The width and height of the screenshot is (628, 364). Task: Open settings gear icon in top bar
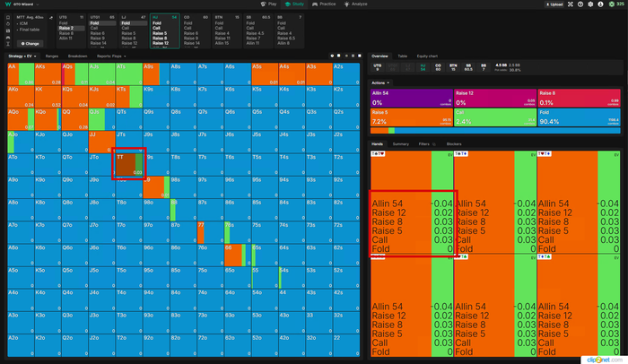point(589,4)
